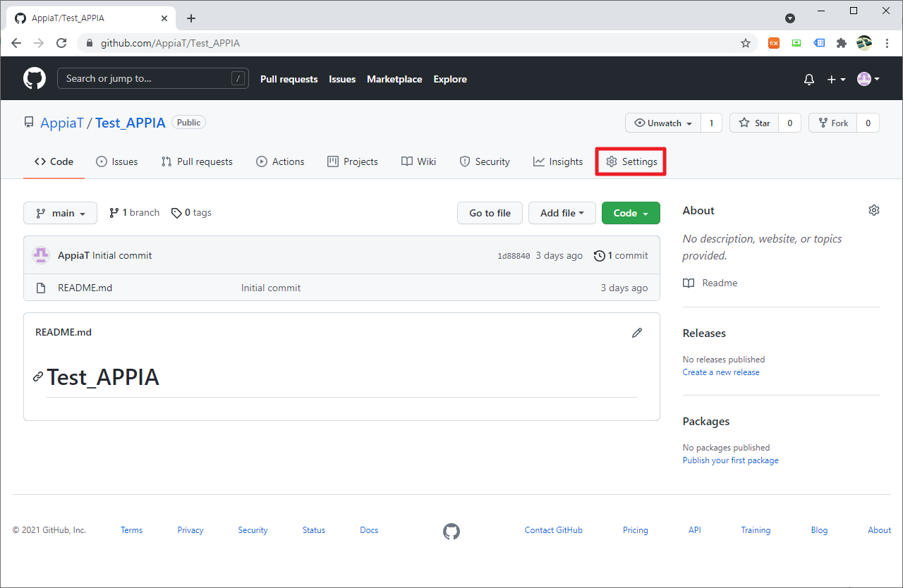The height and width of the screenshot is (588, 903).
Task: Click the About section gear icon
Action: coord(874,210)
